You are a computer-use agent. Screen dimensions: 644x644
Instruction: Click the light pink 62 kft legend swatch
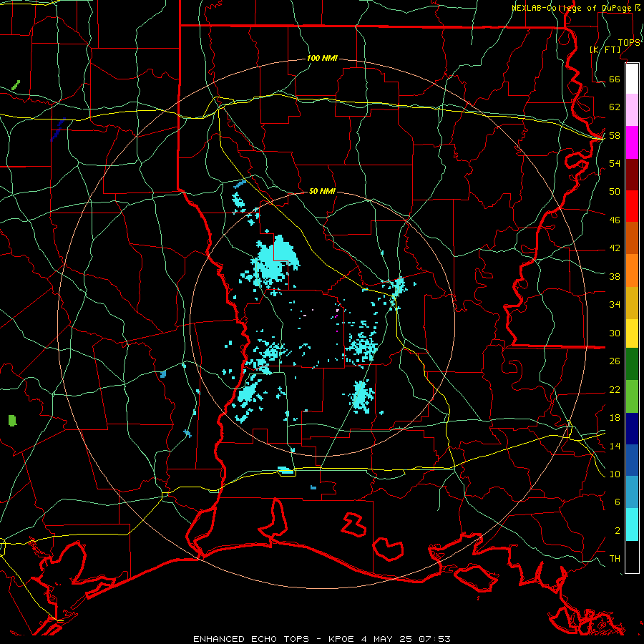pyautogui.click(x=632, y=109)
